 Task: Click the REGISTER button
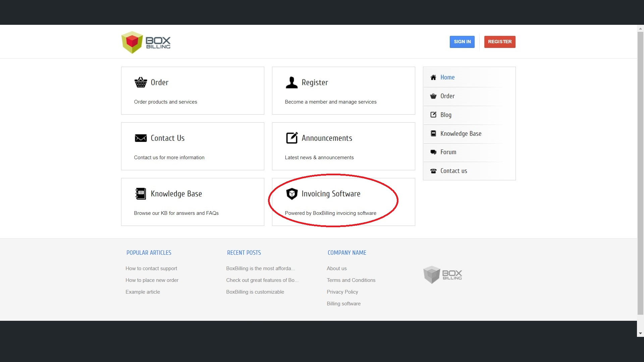pyautogui.click(x=499, y=42)
